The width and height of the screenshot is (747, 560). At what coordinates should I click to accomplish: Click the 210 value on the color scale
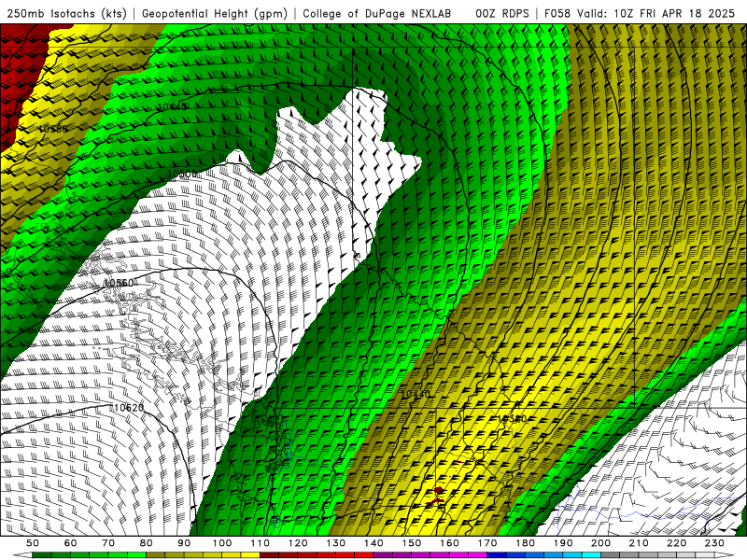[640, 543]
